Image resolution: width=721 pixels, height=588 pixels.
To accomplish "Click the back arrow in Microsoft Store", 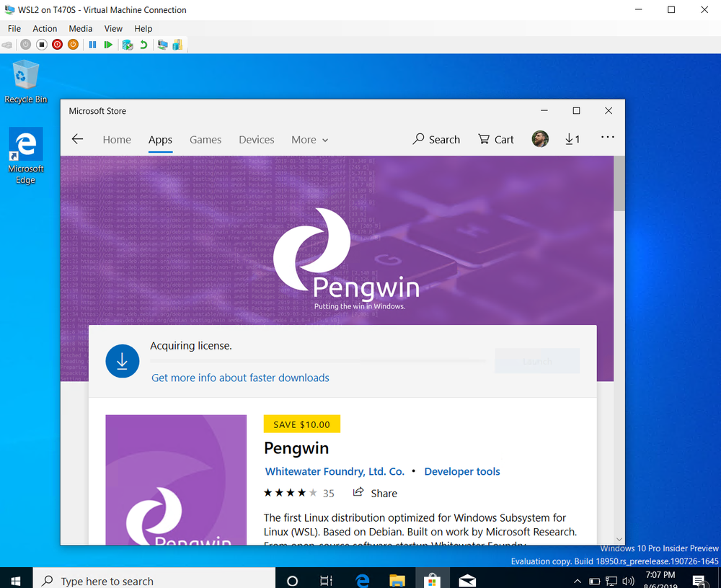I will (77, 138).
